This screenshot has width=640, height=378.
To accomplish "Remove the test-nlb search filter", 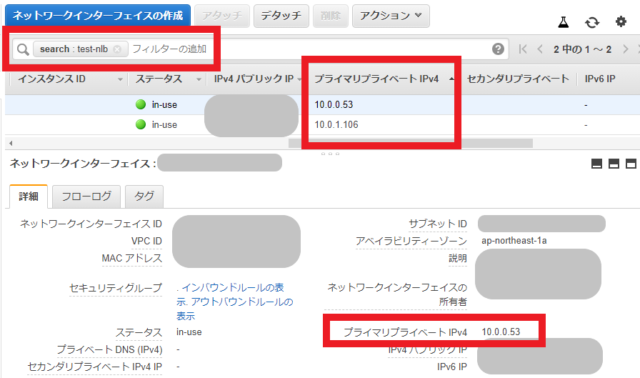I will 117,49.
